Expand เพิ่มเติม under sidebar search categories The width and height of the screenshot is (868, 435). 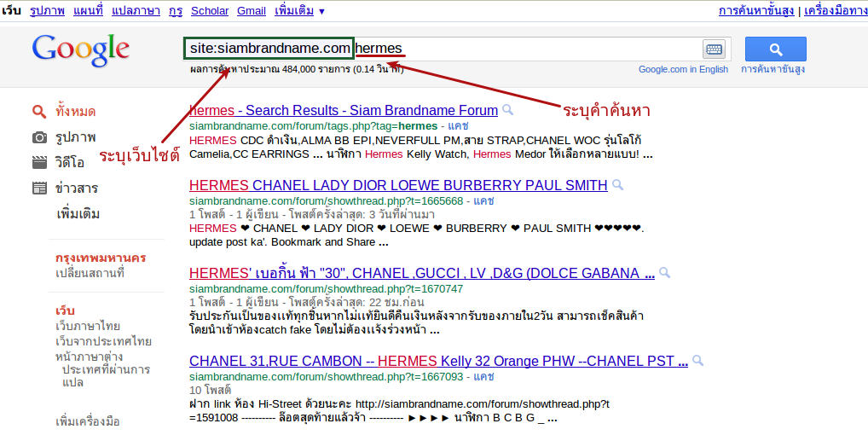coord(78,213)
